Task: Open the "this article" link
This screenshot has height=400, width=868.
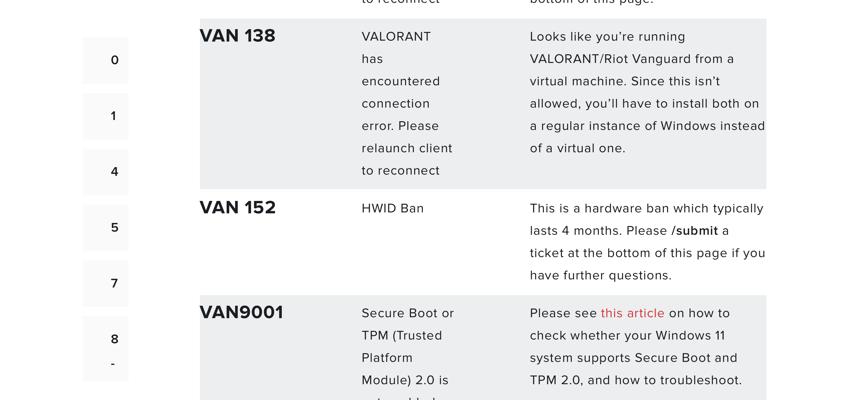Action: (632, 313)
